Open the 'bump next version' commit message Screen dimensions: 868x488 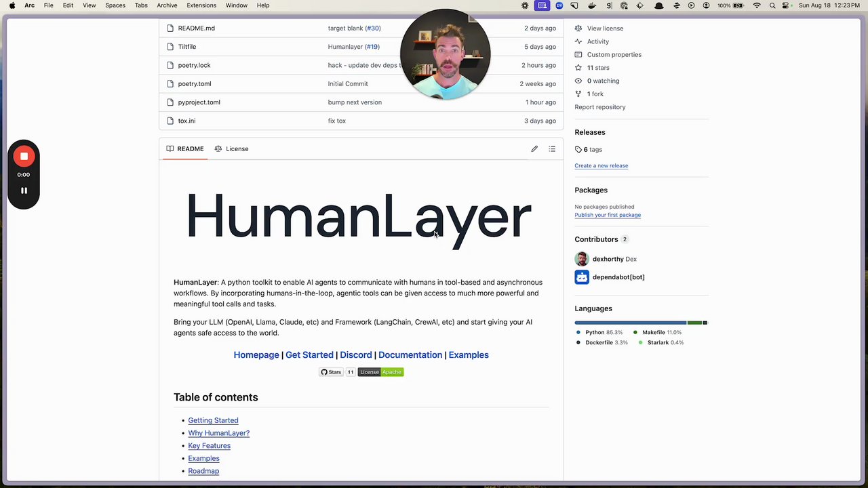tap(355, 102)
